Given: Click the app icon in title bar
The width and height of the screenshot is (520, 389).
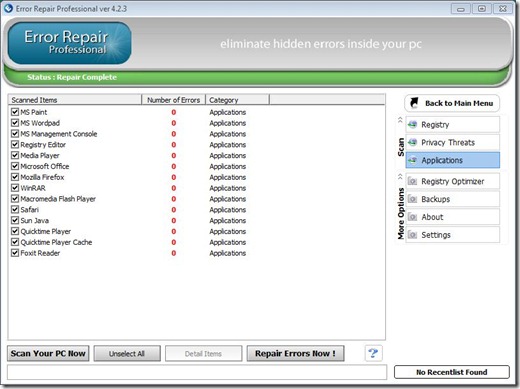Looking at the screenshot, I should click(8, 8).
